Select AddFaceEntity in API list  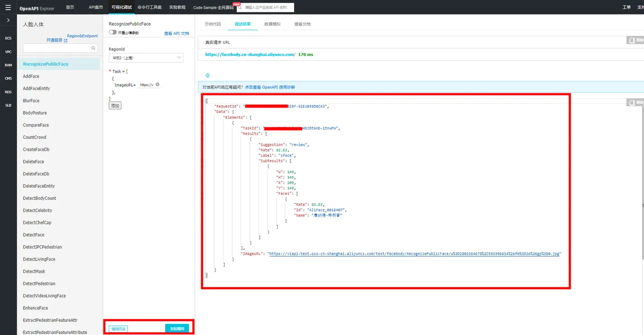36,88
